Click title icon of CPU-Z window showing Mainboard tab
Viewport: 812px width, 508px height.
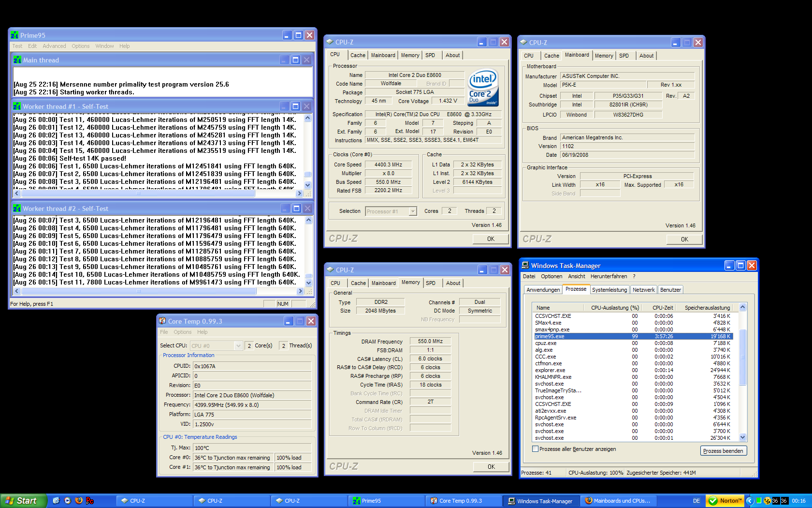[523, 43]
